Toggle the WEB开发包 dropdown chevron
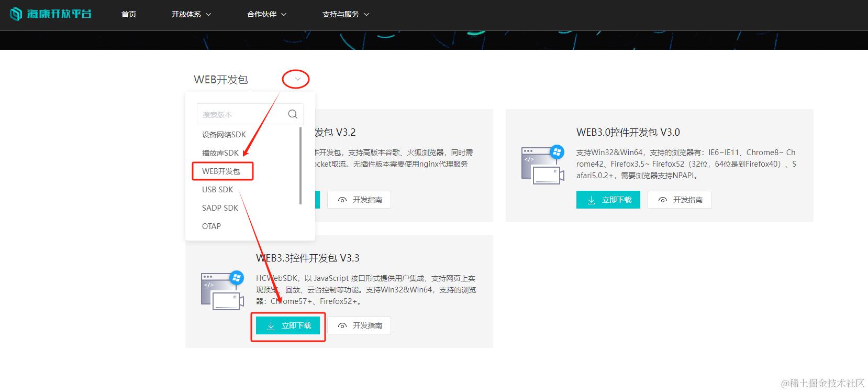Viewport: 868px width, 392px height. click(x=297, y=79)
